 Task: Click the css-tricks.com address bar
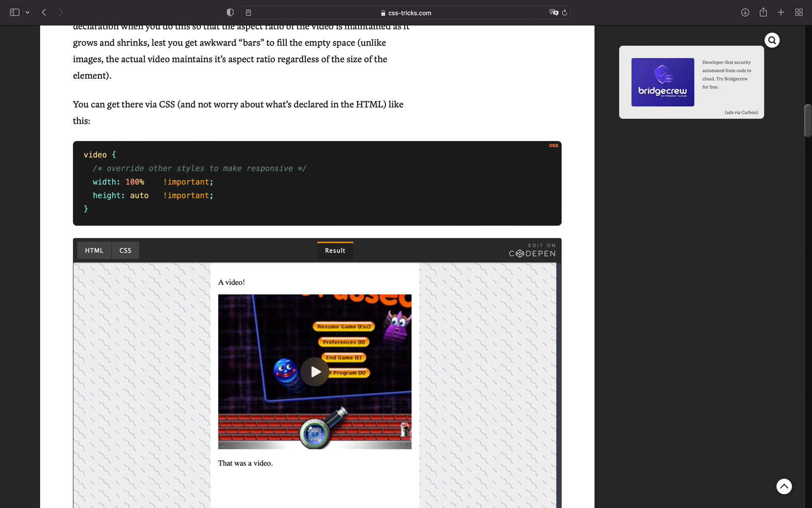pos(406,13)
